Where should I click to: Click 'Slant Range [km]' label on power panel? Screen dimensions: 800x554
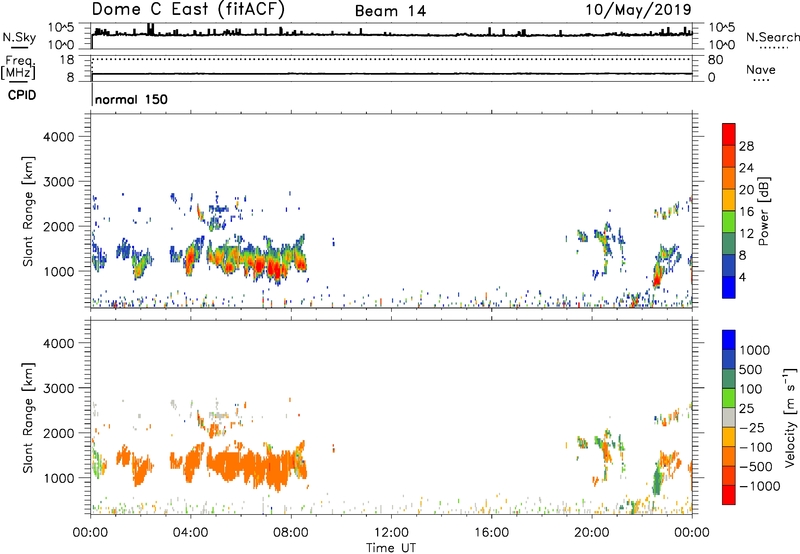[x=28, y=212]
